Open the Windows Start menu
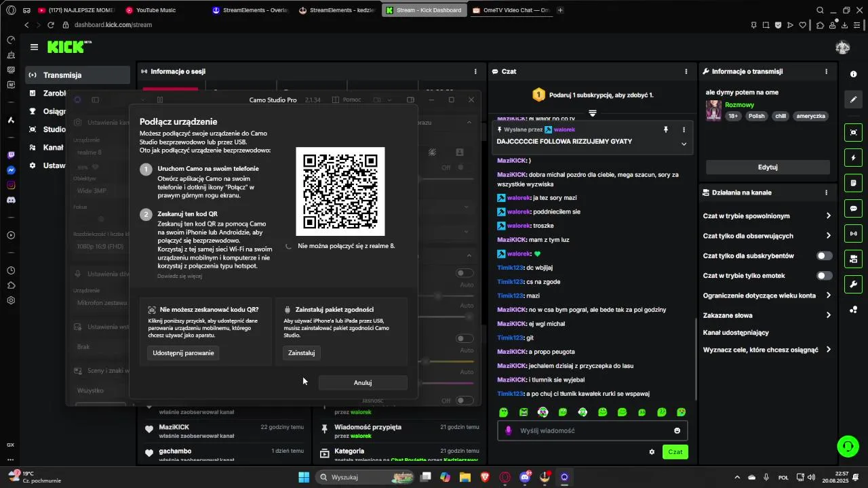The height and width of the screenshot is (488, 868). pyautogui.click(x=304, y=477)
